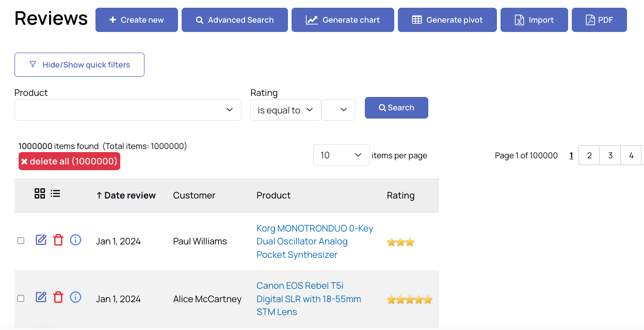Open the Product filter dropdown
The height and width of the screenshot is (330, 644).
click(x=127, y=110)
